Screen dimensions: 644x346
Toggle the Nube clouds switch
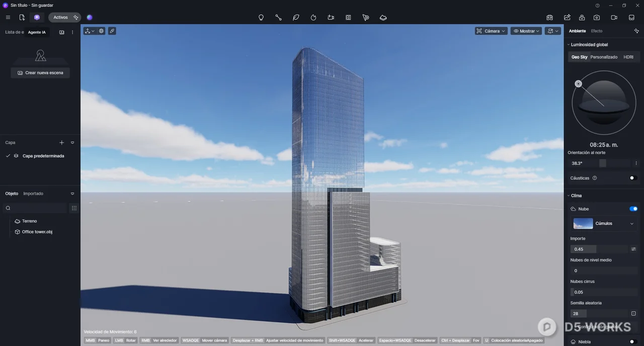(633, 209)
